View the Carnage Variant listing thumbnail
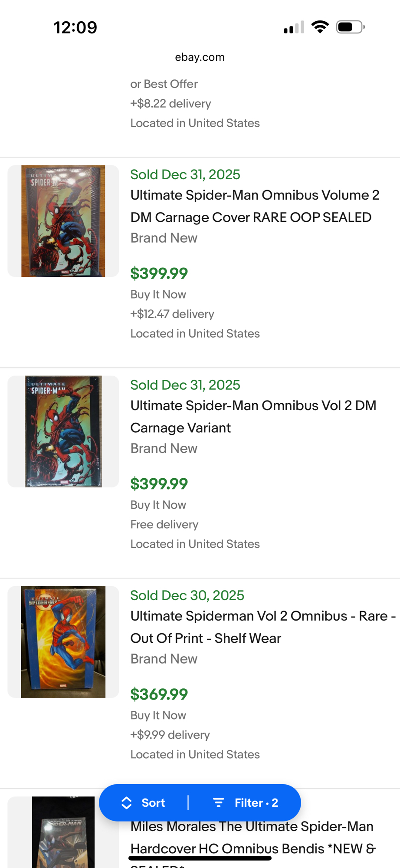 tap(63, 431)
